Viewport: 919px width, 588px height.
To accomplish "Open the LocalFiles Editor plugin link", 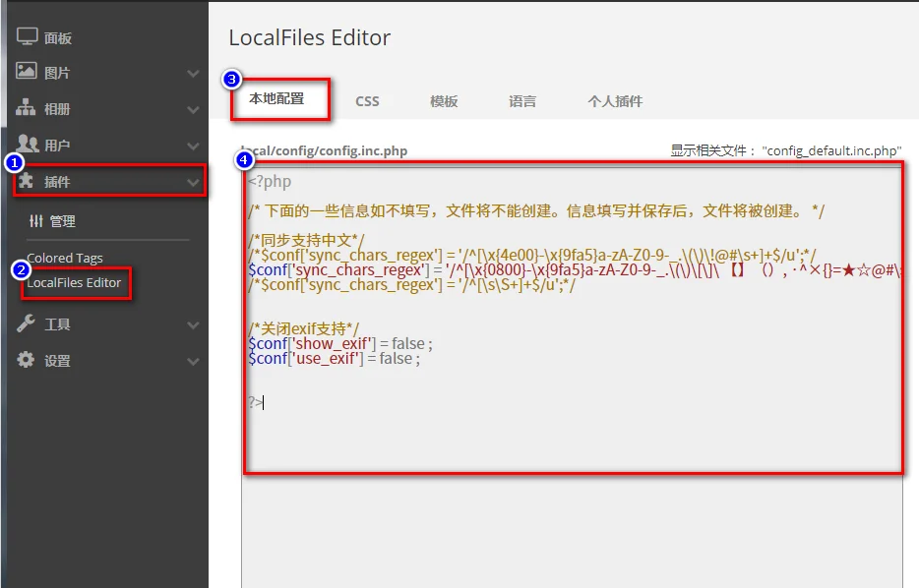I will pos(74,282).
